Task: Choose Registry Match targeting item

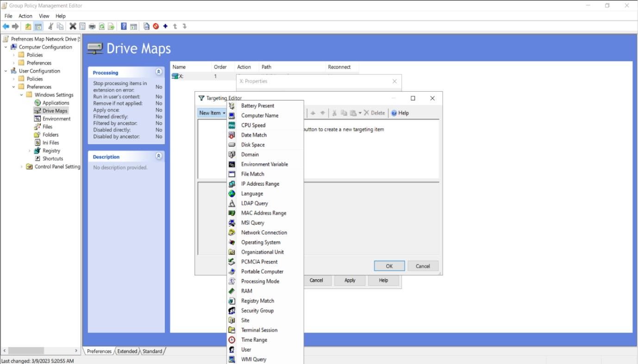Action: click(x=265, y=301)
